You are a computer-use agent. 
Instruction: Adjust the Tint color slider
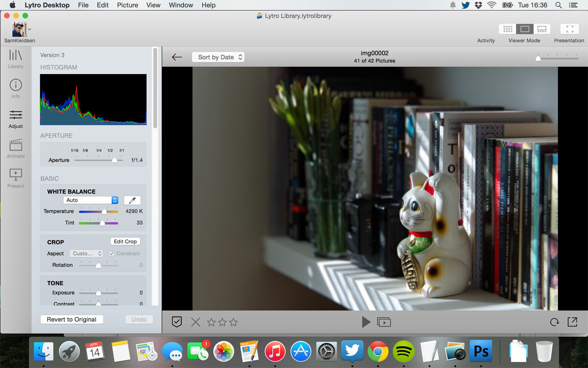pyautogui.click(x=98, y=223)
